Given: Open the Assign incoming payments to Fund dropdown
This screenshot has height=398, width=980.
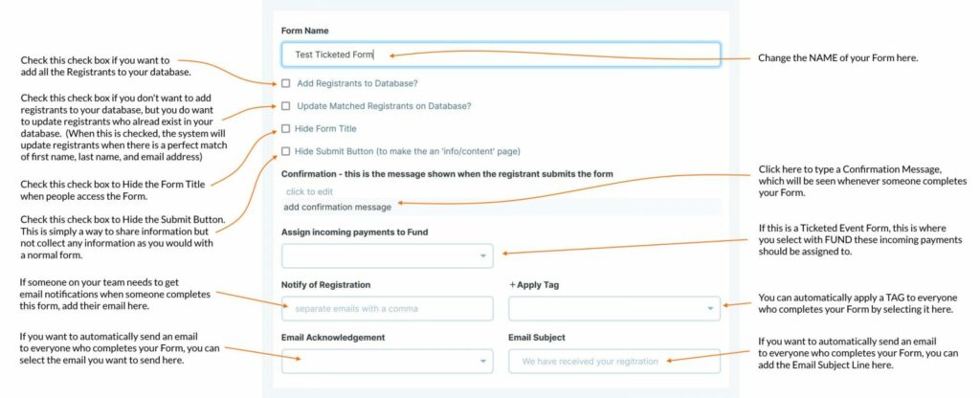Looking at the screenshot, I should [387, 256].
